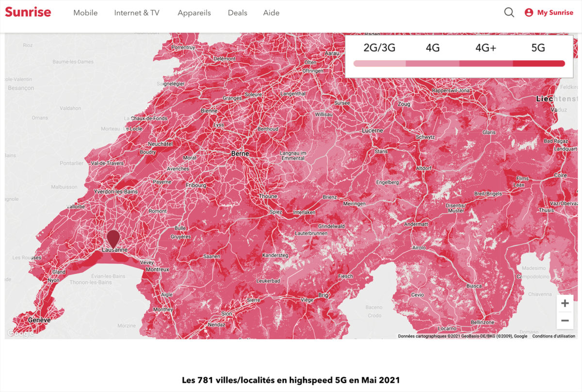Click Genève on the map
The width and height of the screenshot is (582, 392).
(x=39, y=320)
